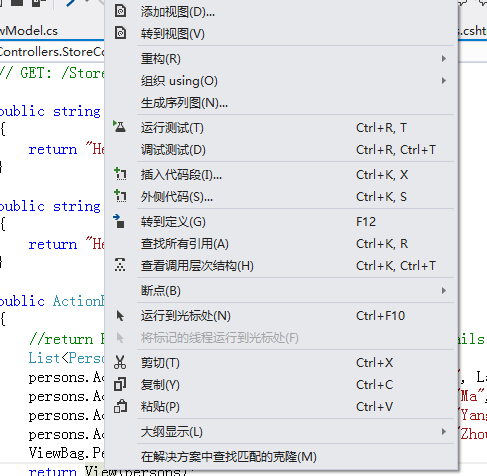
Task: Choose 添加视图(D)... from context menu
Action: pos(281,12)
